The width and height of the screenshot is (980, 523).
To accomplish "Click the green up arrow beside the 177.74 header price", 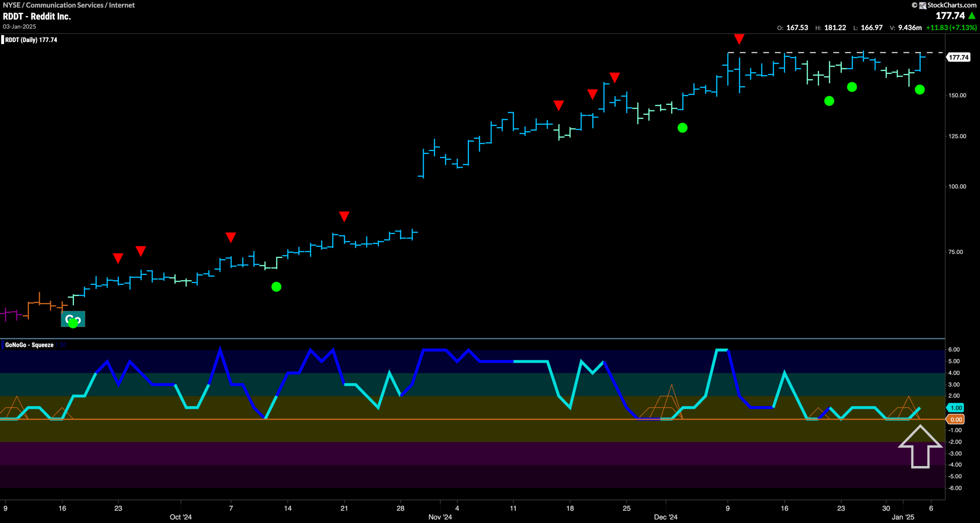I will 972,16.
